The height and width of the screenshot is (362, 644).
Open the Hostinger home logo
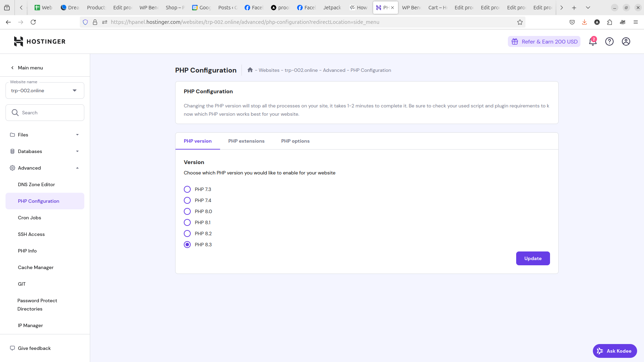point(39,41)
